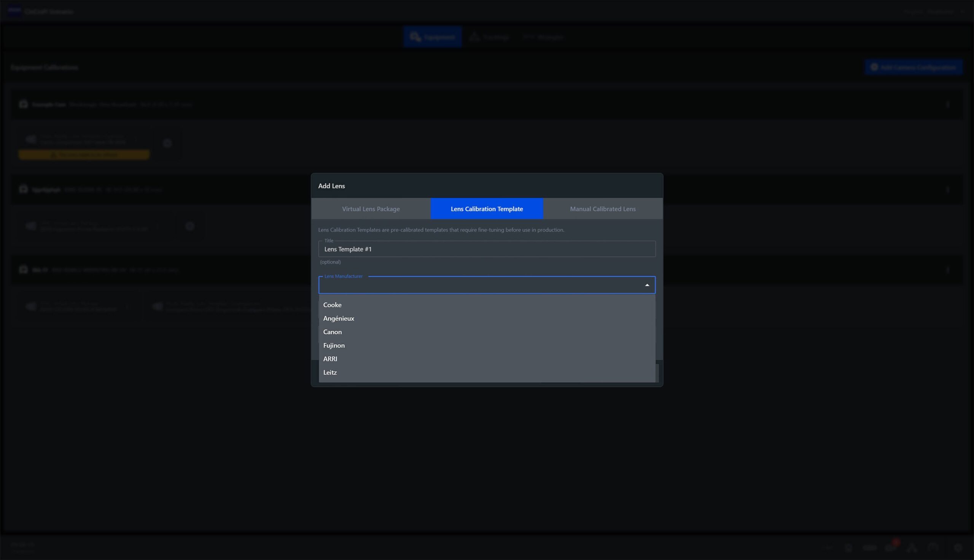
Task: Click the circular add-lens icon in the first camera card
Action: 167,143
